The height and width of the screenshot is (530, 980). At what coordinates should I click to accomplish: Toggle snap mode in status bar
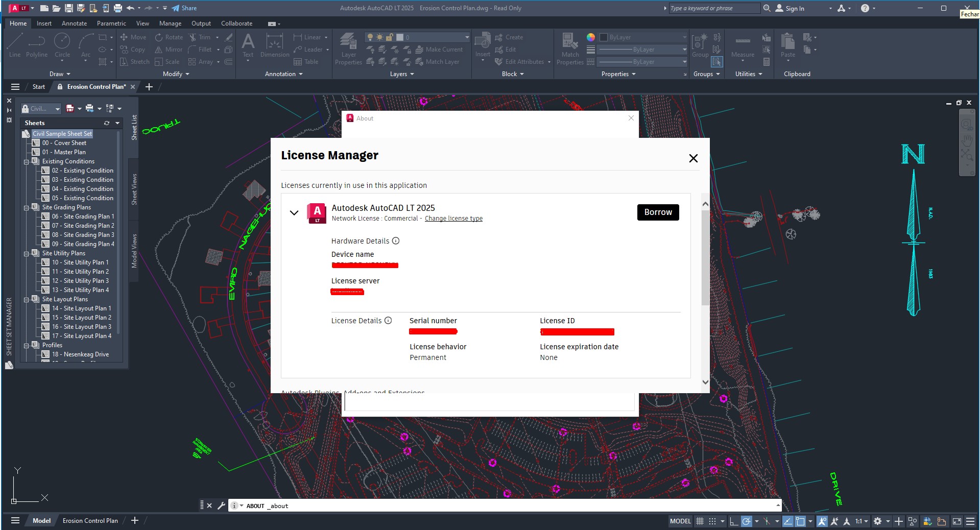point(712,521)
